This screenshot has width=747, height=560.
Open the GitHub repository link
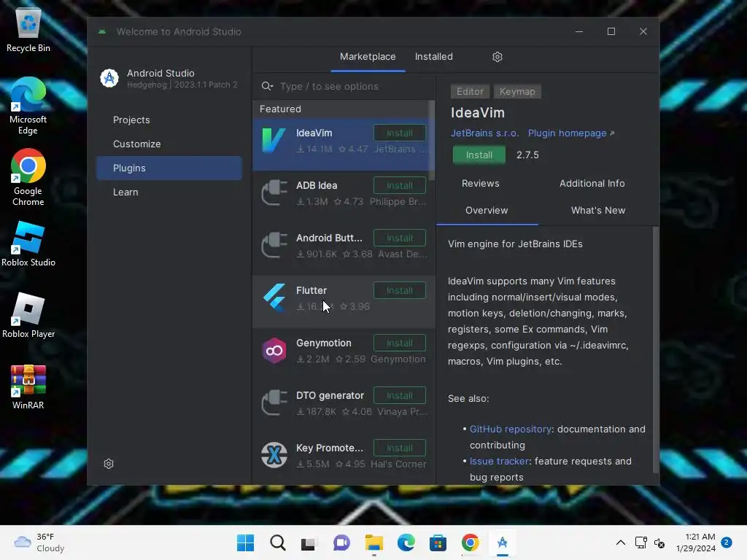tap(510, 429)
